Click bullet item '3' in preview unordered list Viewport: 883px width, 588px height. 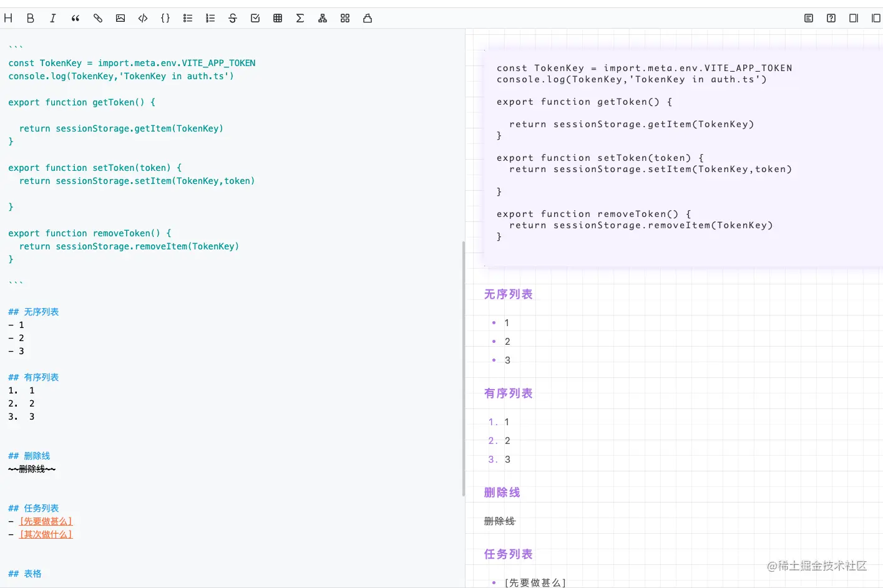(x=507, y=360)
